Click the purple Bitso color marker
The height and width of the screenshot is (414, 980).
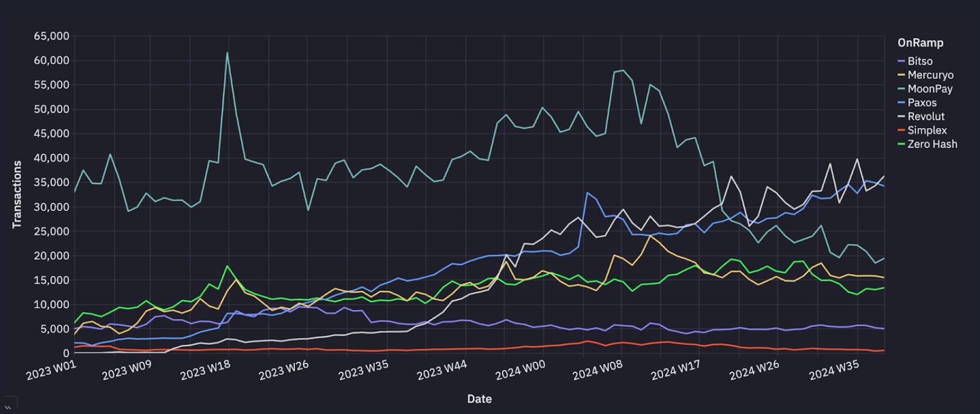[901, 61]
